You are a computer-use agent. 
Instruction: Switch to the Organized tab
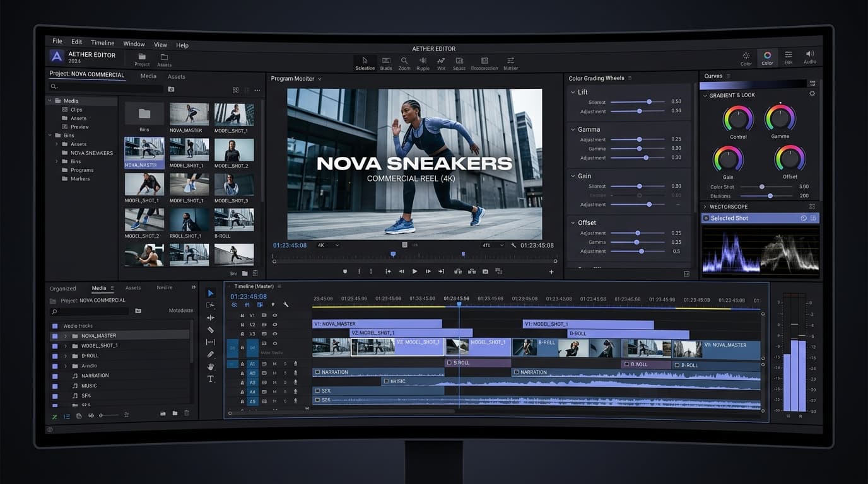point(63,289)
